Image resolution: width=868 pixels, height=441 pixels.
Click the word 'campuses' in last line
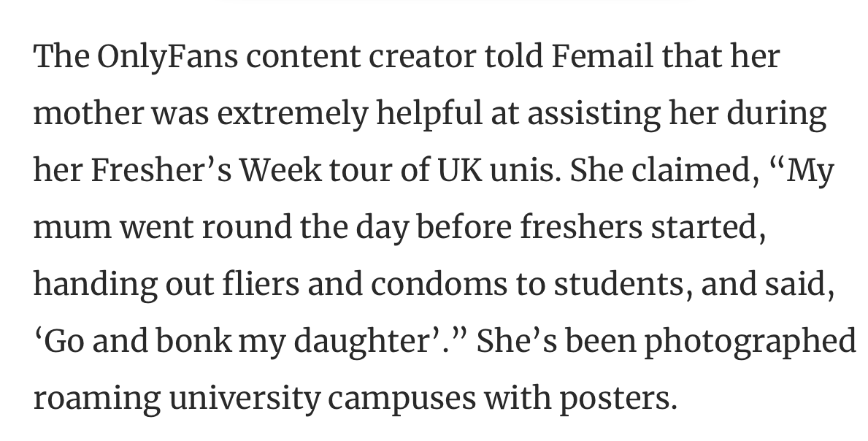pos(402,398)
